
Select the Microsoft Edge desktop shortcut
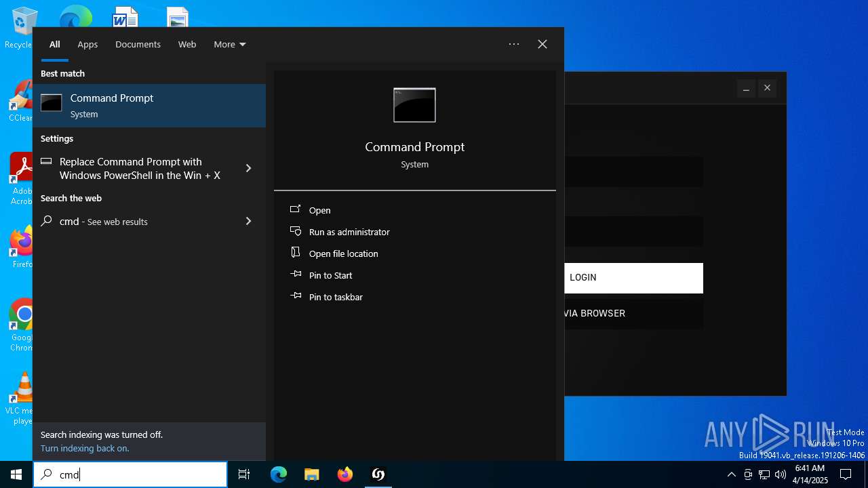[x=75, y=16]
